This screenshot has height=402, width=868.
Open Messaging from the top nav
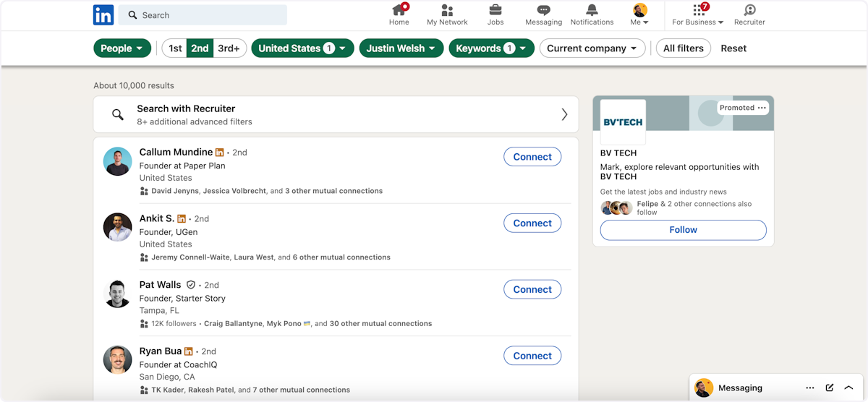[x=544, y=15]
